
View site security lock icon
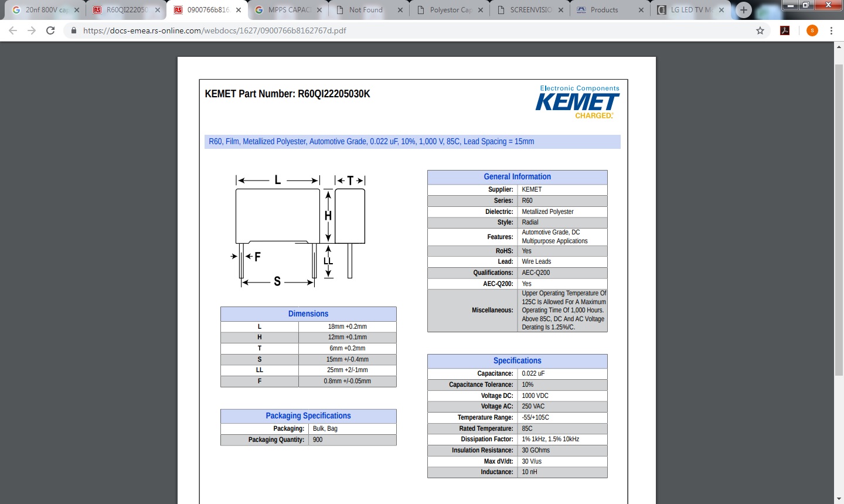click(x=74, y=30)
